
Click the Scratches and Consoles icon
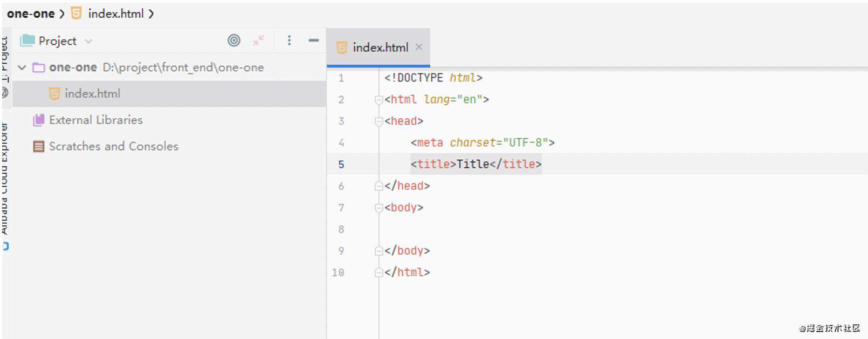click(x=38, y=146)
